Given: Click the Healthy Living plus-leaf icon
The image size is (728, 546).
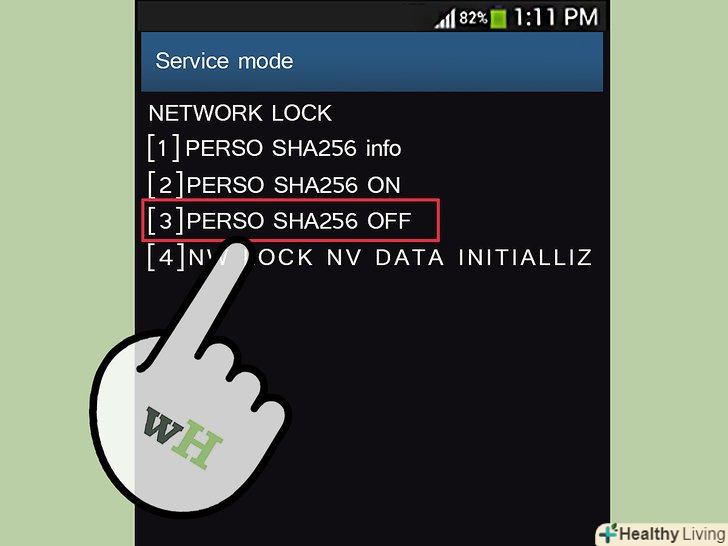Looking at the screenshot, I should point(607,533).
